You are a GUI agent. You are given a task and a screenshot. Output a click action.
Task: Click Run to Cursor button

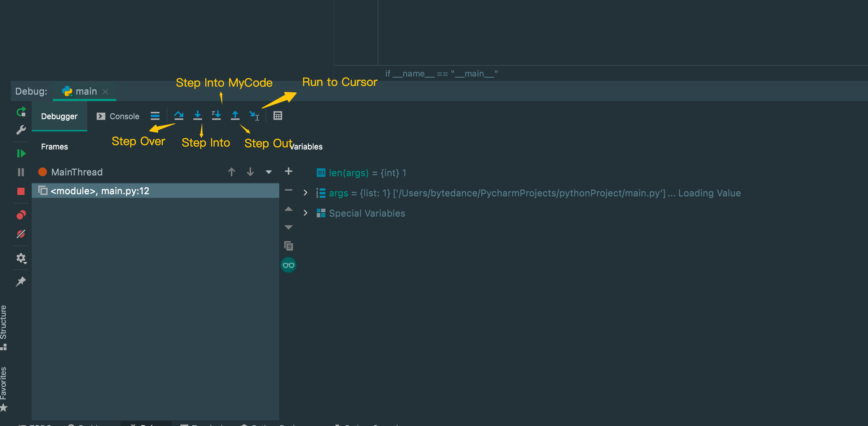pyautogui.click(x=254, y=116)
